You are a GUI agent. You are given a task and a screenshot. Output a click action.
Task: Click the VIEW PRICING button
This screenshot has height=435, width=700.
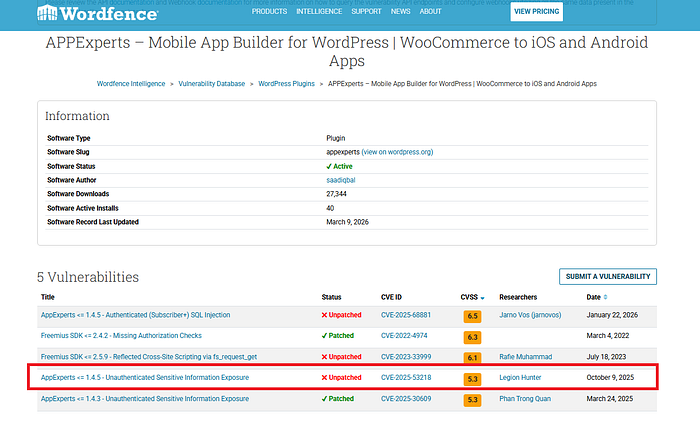(537, 11)
